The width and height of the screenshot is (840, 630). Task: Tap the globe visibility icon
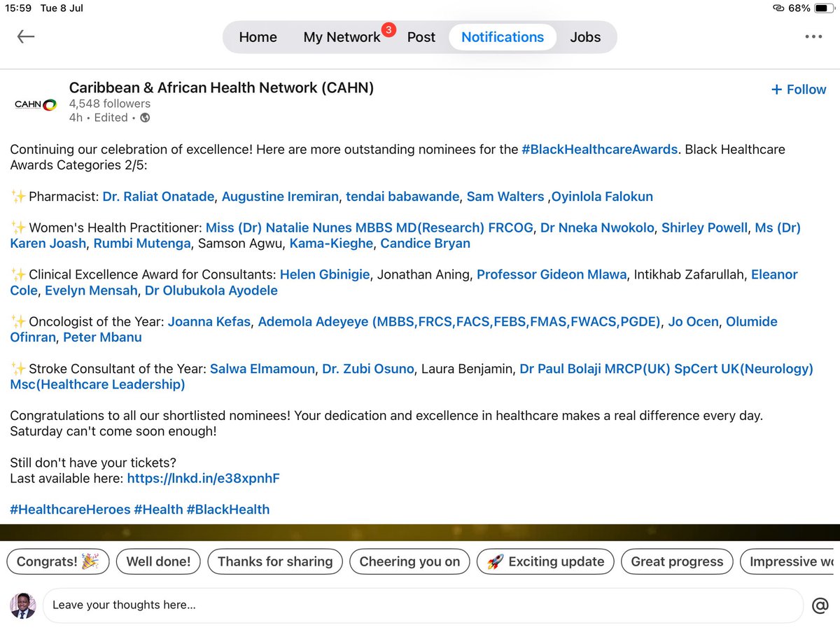pos(145,118)
